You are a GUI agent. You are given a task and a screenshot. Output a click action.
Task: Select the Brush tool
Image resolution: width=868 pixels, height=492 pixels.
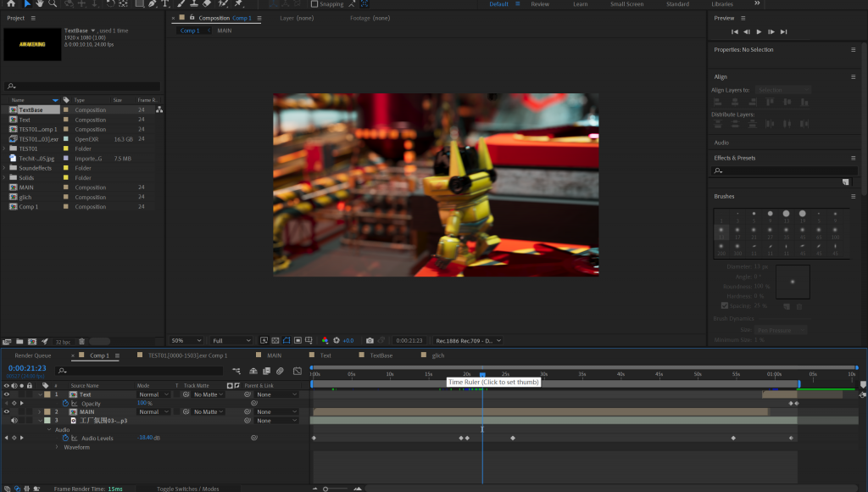[x=181, y=3]
